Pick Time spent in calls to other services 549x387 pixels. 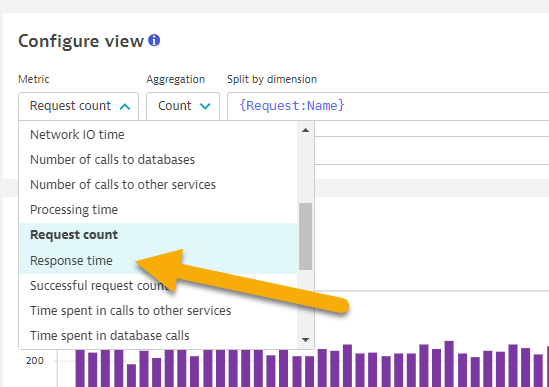tap(131, 311)
